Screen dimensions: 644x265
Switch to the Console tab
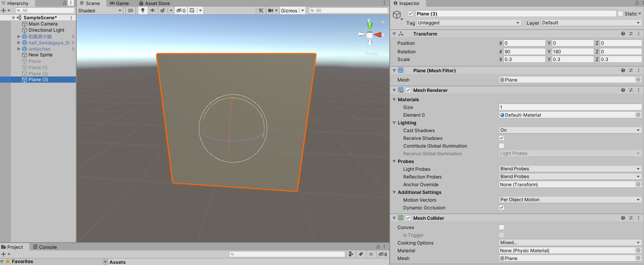[45, 247]
